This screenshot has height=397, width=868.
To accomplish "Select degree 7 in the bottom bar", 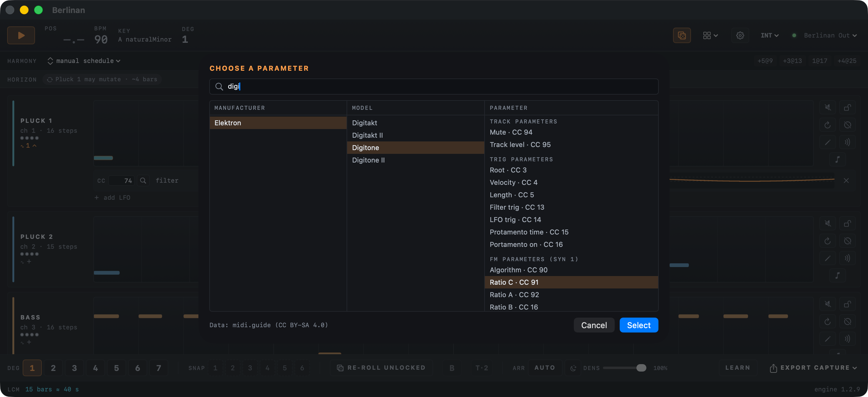I will [159, 368].
